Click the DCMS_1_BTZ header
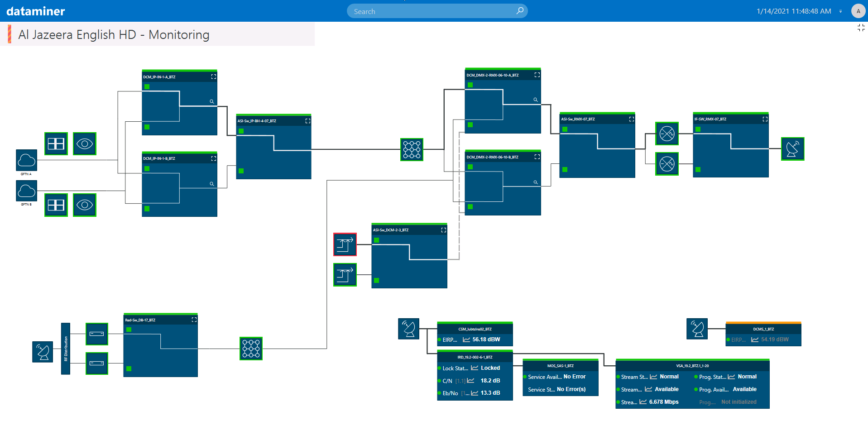This screenshot has height=435, width=868. 763,329
